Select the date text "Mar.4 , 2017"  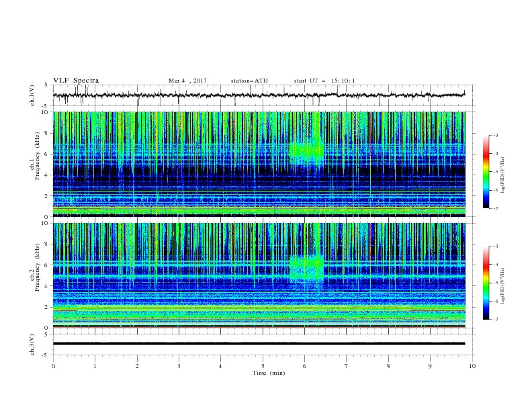[187, 81]
